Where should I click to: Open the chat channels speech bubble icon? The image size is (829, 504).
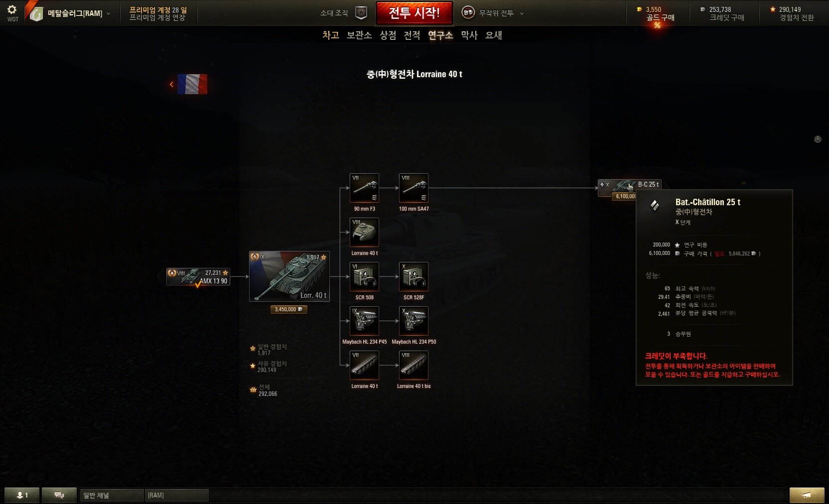coord(59,495)
